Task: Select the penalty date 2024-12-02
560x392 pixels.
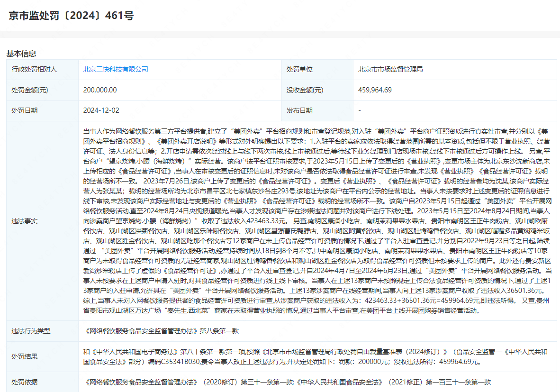Action: [101, 110]
